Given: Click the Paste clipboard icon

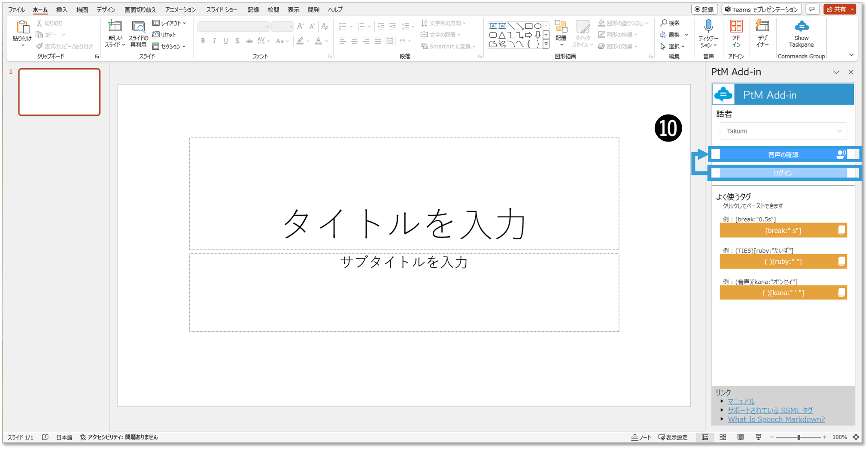Looking at the screenshot, I should [x=22, y=28].
